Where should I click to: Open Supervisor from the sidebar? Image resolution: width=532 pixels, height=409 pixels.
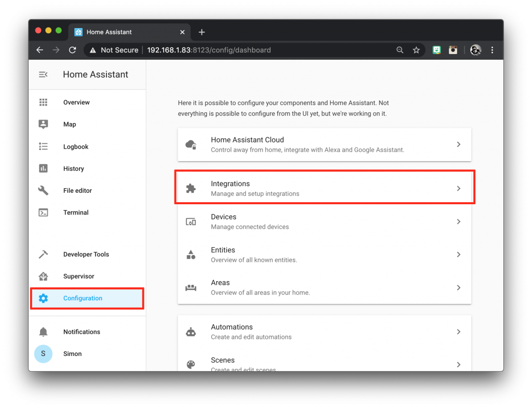pyautogui.click(x=87, y=276)
